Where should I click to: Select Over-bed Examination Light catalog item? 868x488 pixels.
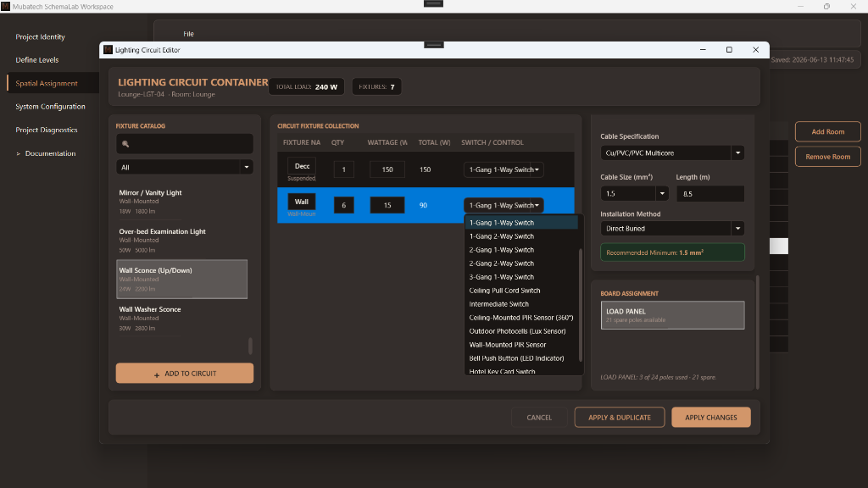(181, 240)
